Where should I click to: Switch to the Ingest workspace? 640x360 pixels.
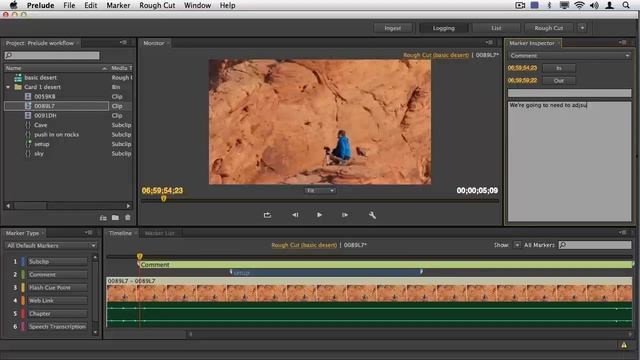(x=393, y=28)
